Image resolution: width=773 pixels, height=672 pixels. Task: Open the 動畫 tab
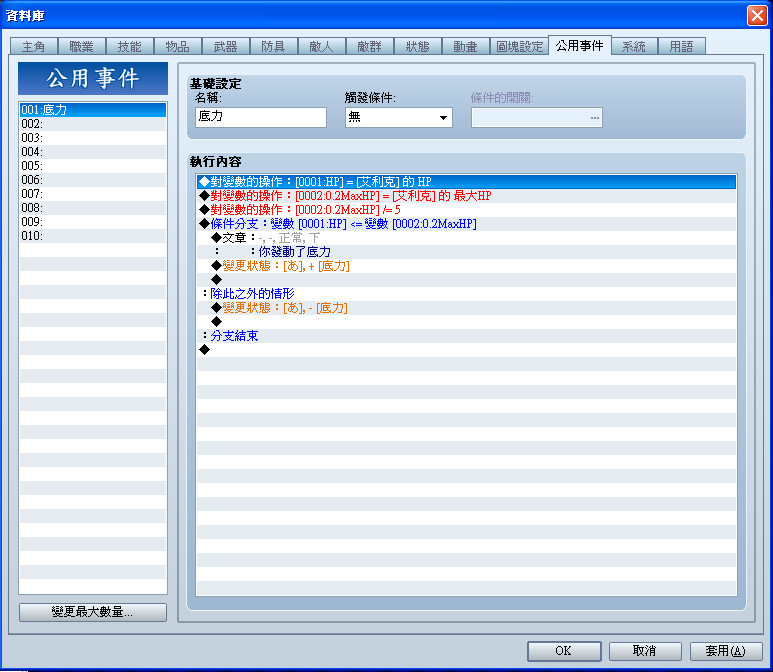[x=465, y=46]
